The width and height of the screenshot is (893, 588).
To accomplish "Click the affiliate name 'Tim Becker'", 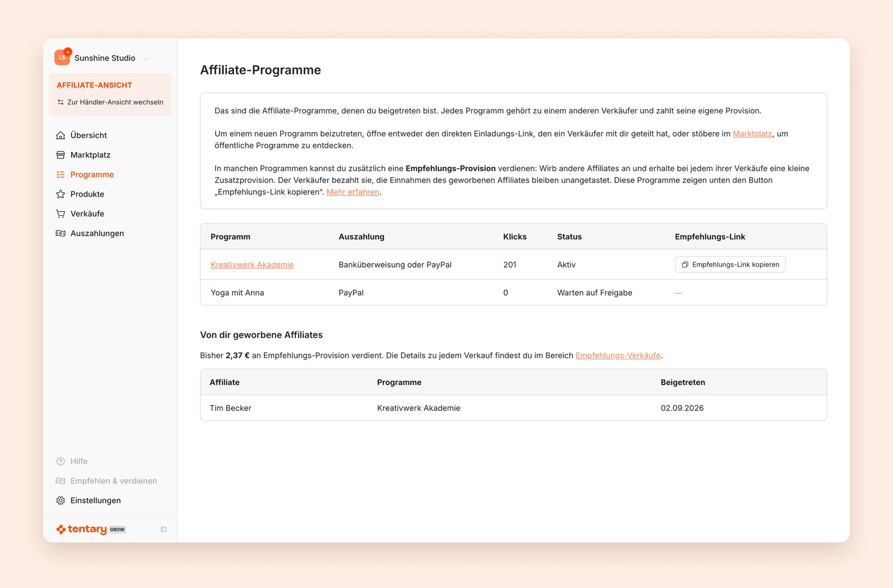I will pos(230,408).
